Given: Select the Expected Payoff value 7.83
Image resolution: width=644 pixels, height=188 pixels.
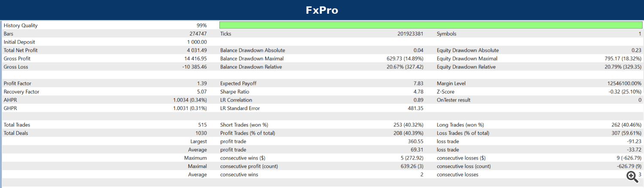Looking at the screenshot, I should [x=419, y=84].
